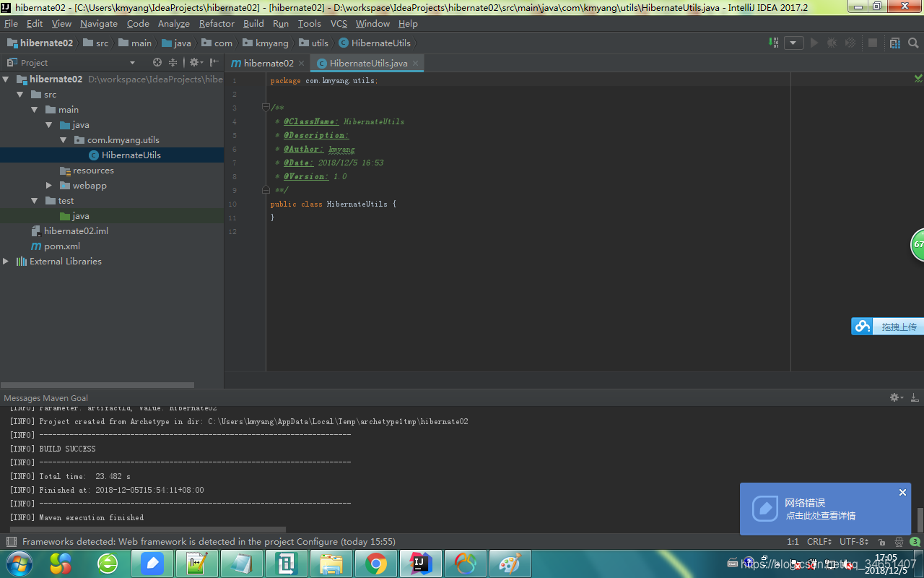The width and height of the screenshot is (924, 578).
Task: Close the 网络错误 notification popup
Action: pyautogui.click(x=902, y=493)
